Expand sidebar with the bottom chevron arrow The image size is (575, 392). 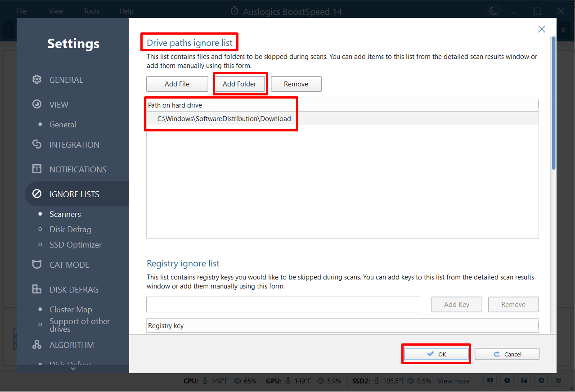pyautogui.click(x=73, y=369)
